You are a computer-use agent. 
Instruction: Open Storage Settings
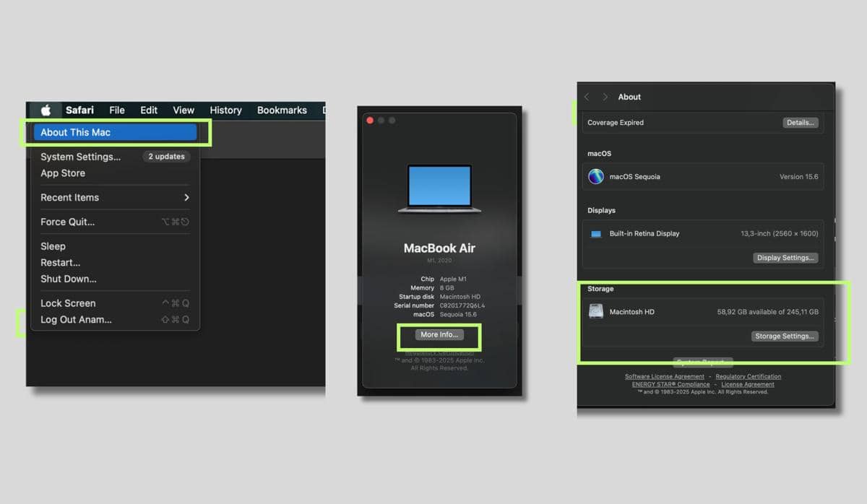[x=785, y=336]
